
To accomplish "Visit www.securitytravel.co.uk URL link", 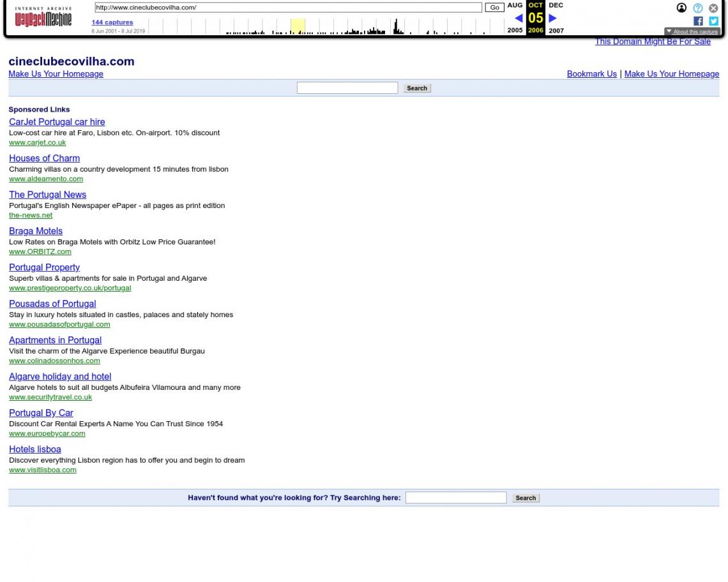I will click(x=50, y=397).
